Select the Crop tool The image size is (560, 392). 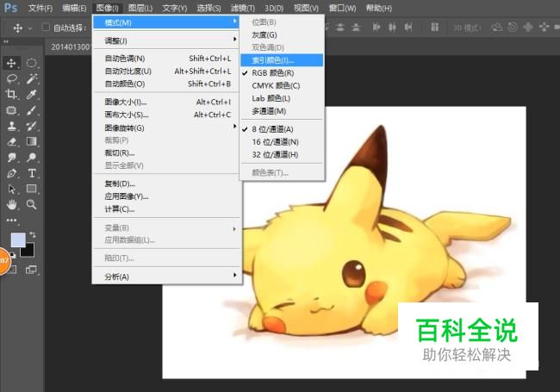(x=11, y=94)
